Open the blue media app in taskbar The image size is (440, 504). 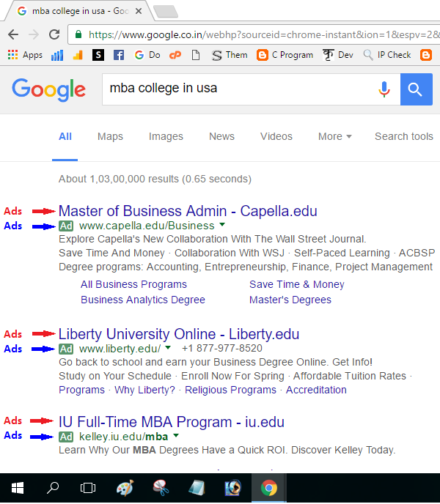(x=232, y=488)
